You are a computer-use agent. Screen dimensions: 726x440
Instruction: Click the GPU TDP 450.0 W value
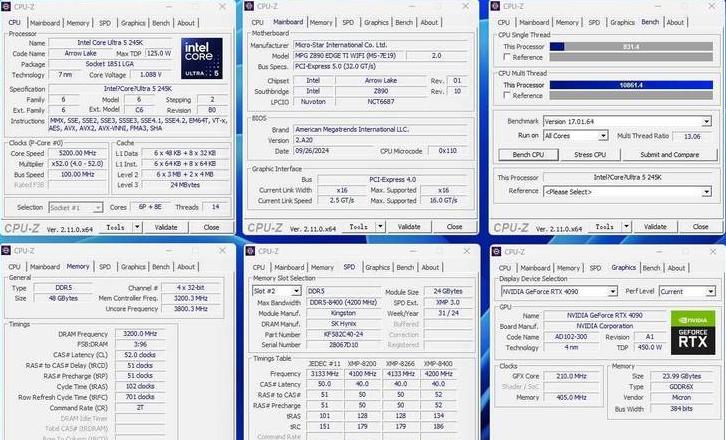pos(650,347)
